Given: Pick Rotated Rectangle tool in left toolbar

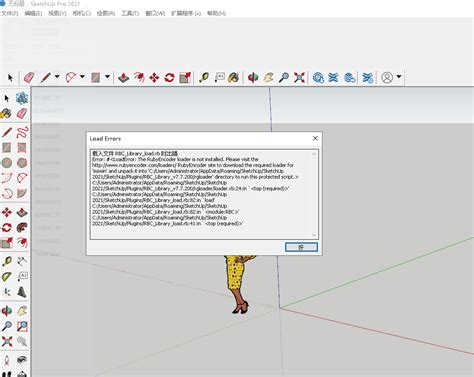Looking at the screenshot, I should click(x=22, y=148).
